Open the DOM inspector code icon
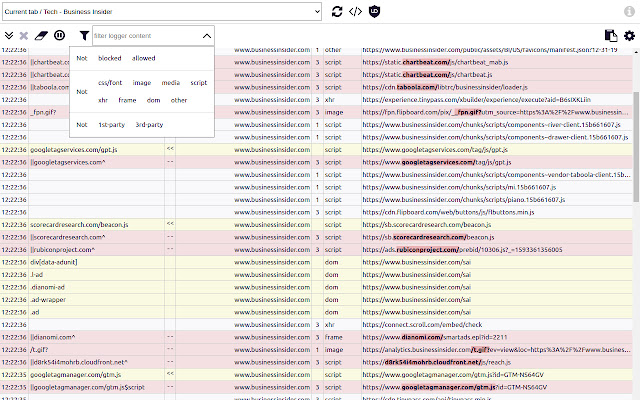Image resolution: width=640 pixels, height=400 pixels. point(356,11)
